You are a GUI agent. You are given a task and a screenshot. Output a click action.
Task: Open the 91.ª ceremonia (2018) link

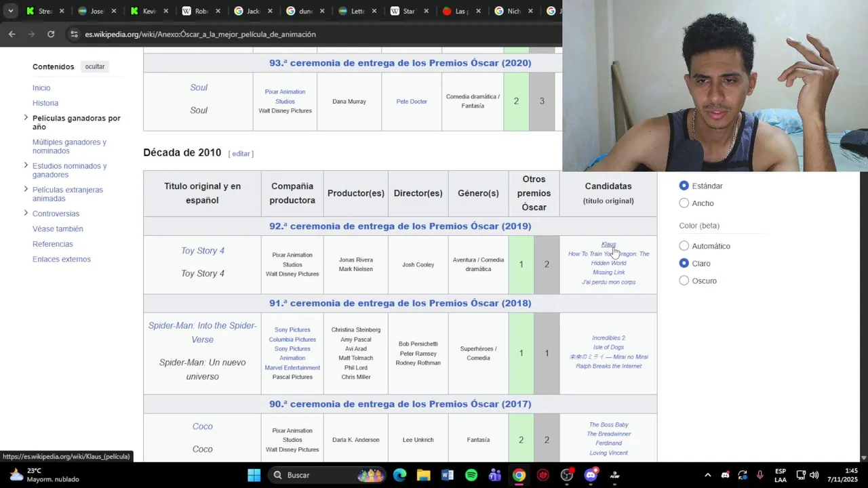(x=400, y=303)
